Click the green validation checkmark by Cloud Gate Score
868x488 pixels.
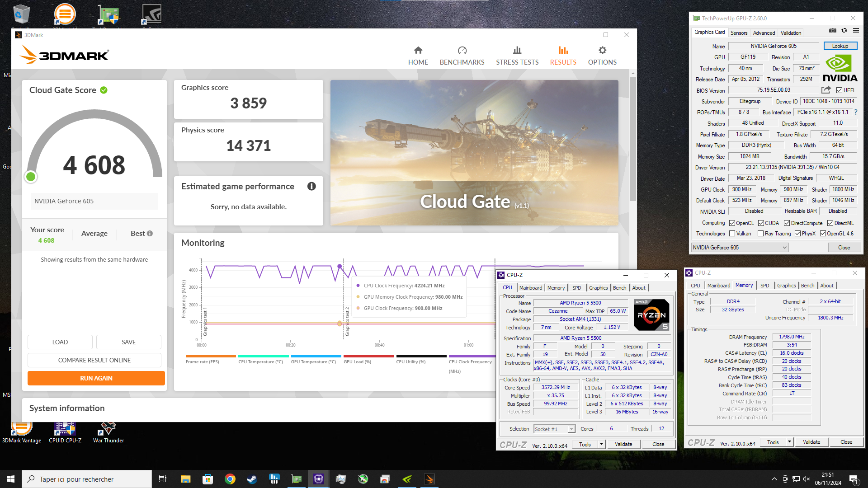click(104, 90)
